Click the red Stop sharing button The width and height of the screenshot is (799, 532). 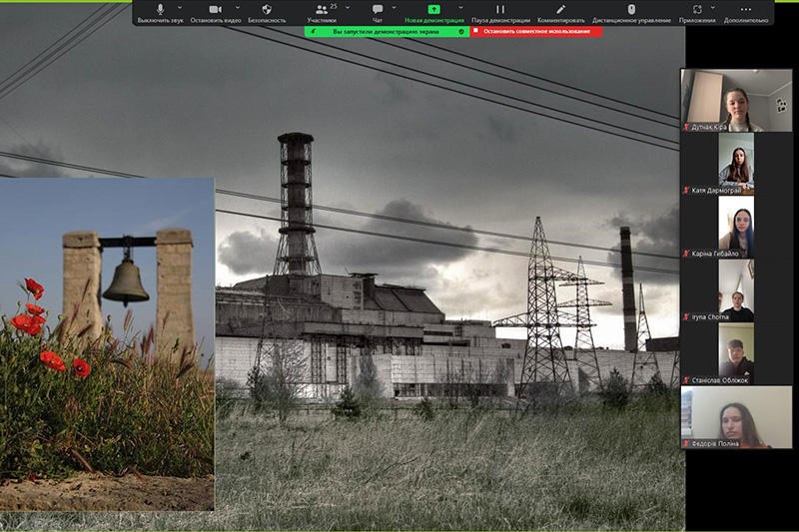click(536, 32)
